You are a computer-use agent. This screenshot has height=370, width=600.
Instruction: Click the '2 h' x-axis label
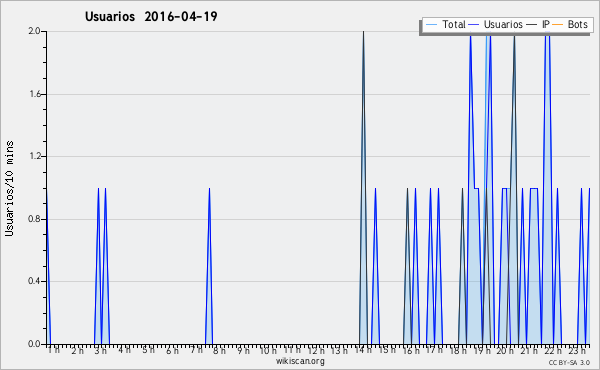tap(77, 350)
